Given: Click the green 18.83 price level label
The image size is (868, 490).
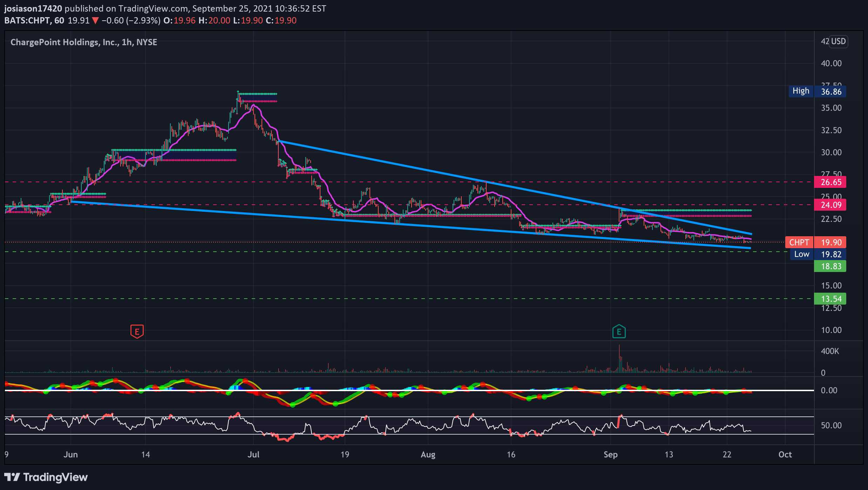Looking at the screenshot, I should pos(830,266).
